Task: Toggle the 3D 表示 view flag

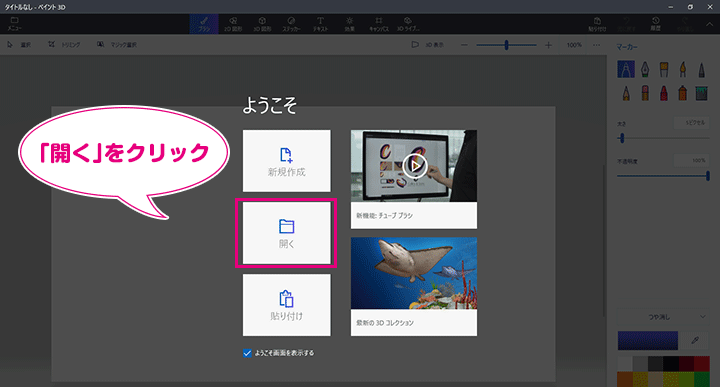Action: tap(428, 45)
